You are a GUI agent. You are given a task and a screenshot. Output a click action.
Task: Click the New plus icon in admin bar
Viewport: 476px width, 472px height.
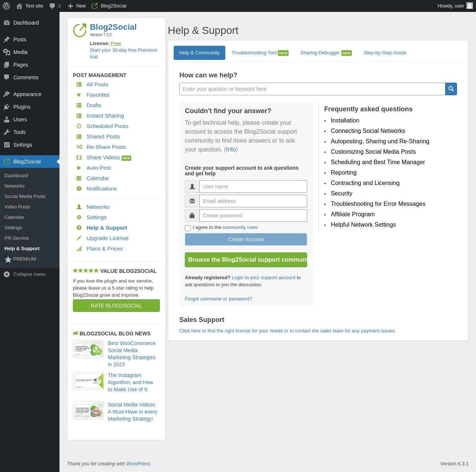[70, 6]
